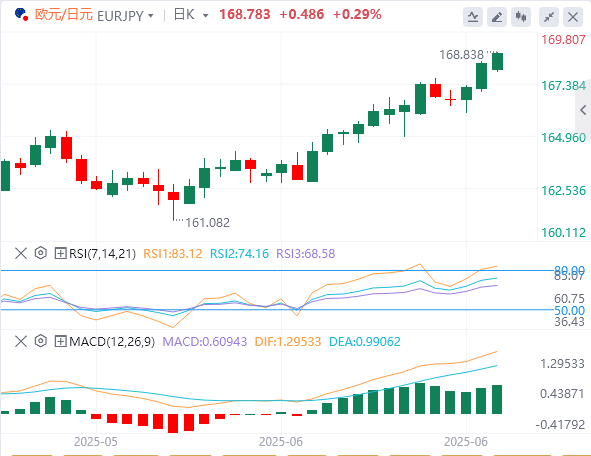Viewport: 591px width, 456px height.
Task: Open MACD indicator settings gear
Action: 40,341
